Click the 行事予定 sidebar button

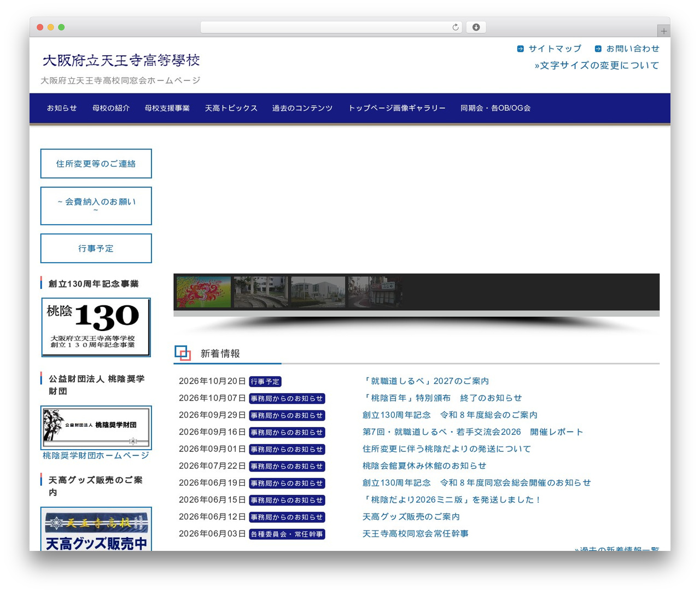pyautogui.click(x=96, y=248)
